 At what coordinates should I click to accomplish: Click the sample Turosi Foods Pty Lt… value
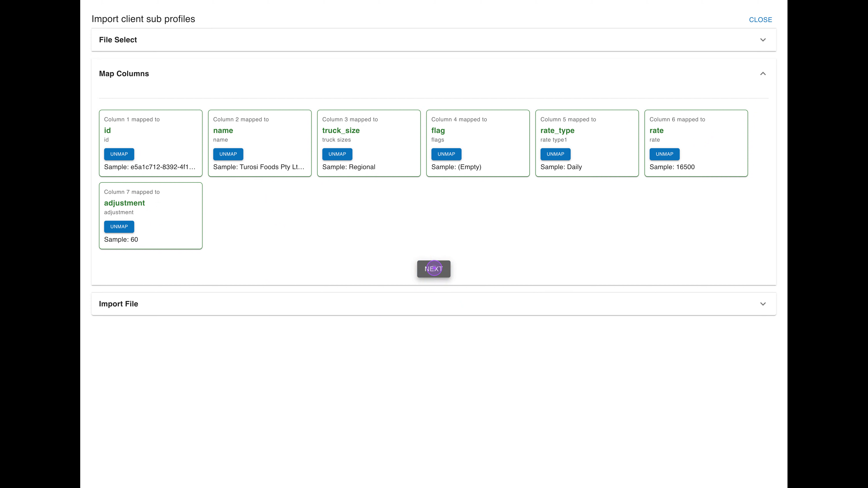click(x=259, y=167)
